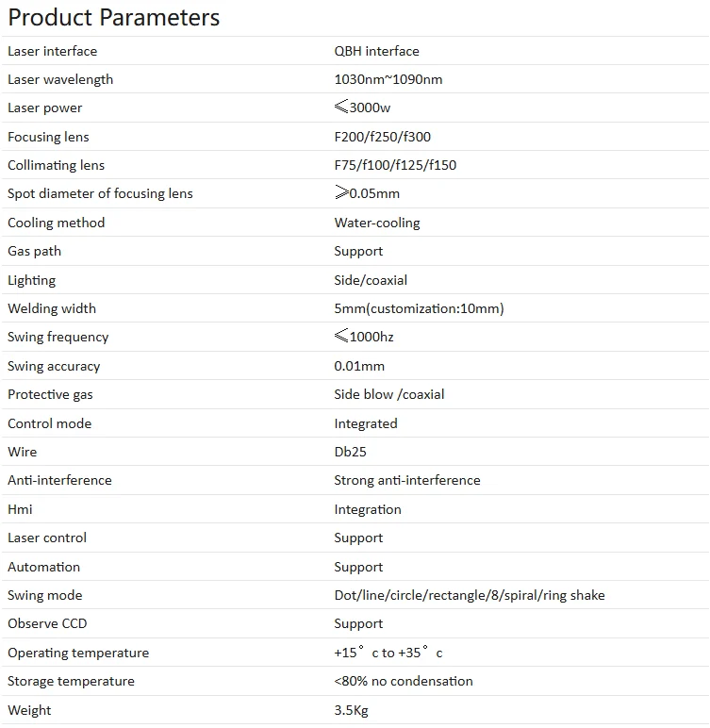The height and width of the screenshot is (728, 710).
Task: Select the 1030nm~1090nm wavelength value
Action: [x=388, y=79]
